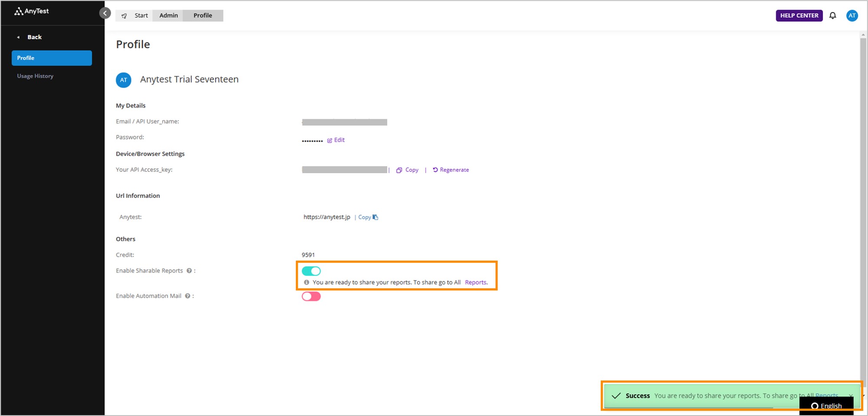The height and width of the screenshot is (416, 868).
Task: Select Profile in the sidebar
Action: (x=52, y=58)
